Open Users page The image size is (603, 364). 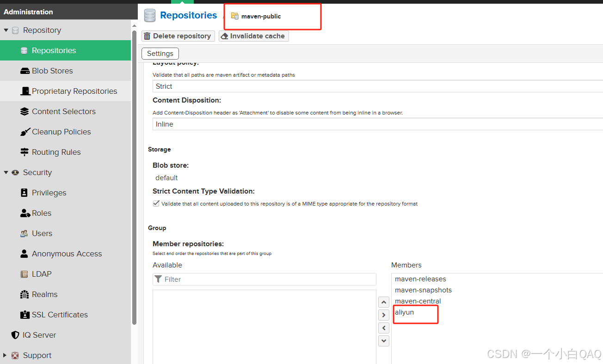point(66,233)
